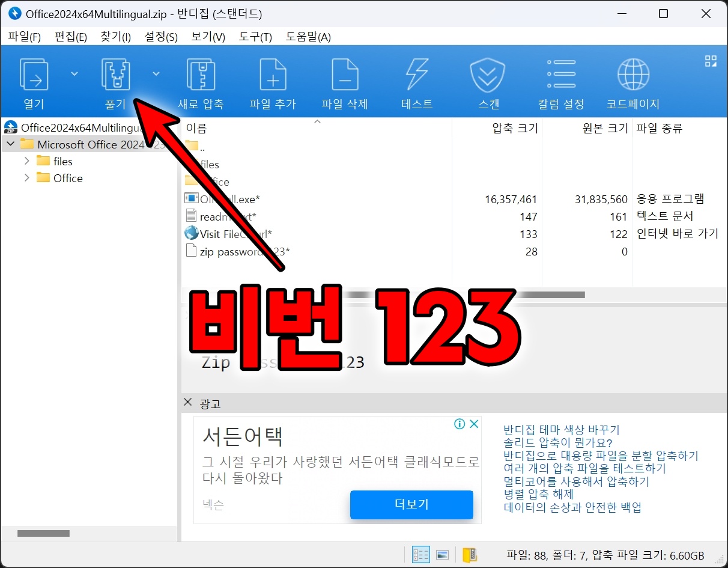Click the 열기 (Open) toolbar icon
Viewport: 728px width, 568px height.
(34, 75)
